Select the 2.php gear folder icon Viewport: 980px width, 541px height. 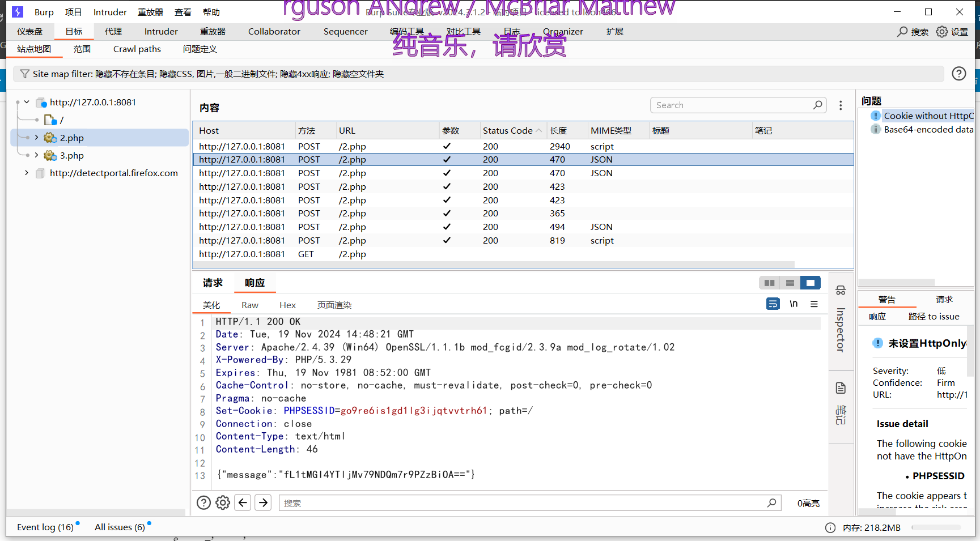coord(50,138)
